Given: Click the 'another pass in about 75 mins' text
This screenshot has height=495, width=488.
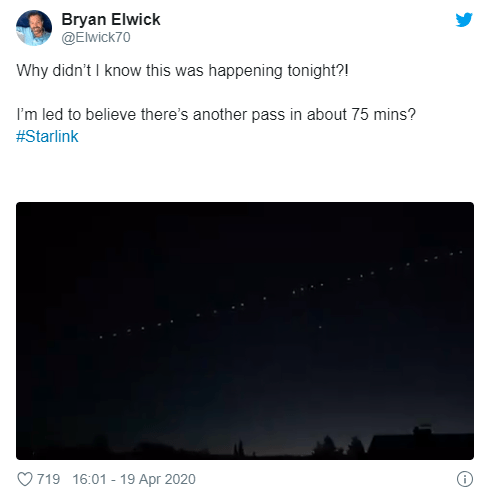Looking at the screenshot, I should [x=304, y=115].
